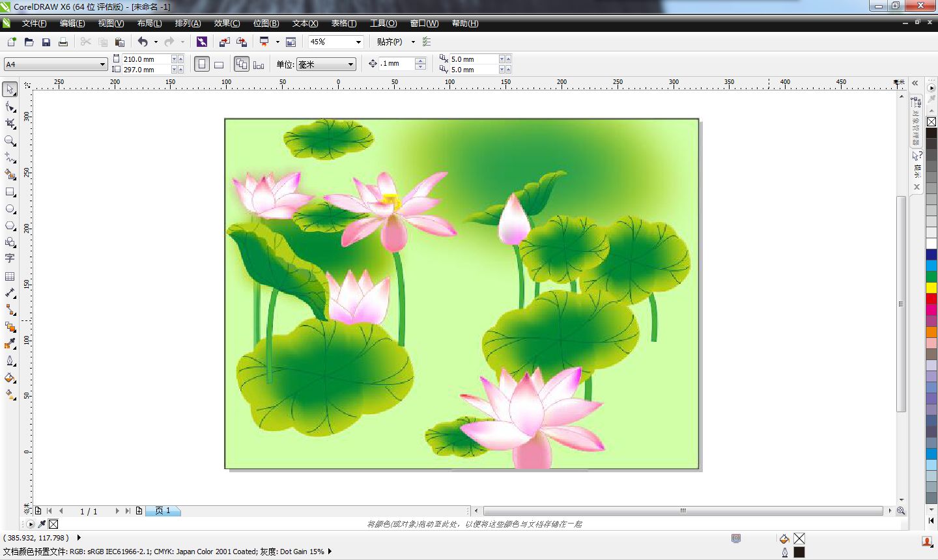Select the Text tool
The width and height of the screenshot is (938, 560).
[x=9, y=259]
